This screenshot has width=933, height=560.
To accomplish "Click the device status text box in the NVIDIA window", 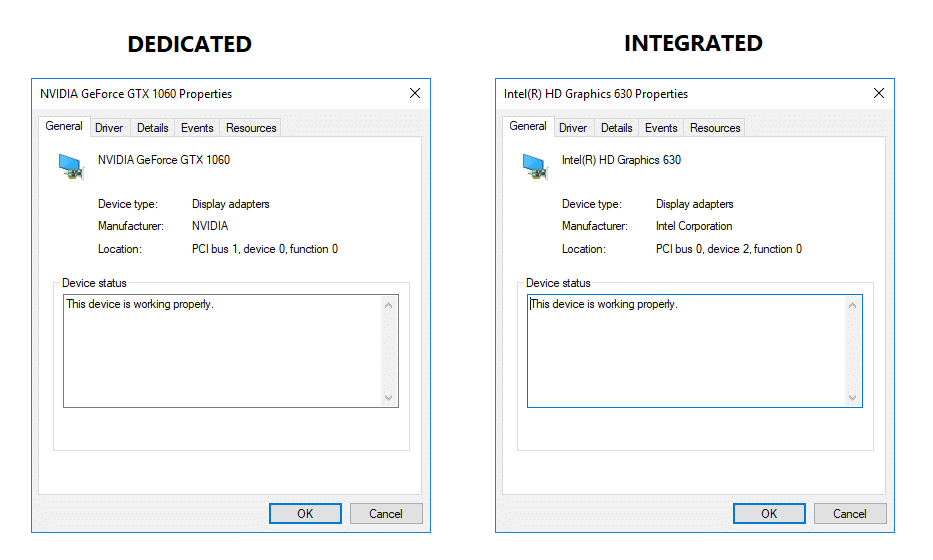I will tap(231, 351).
